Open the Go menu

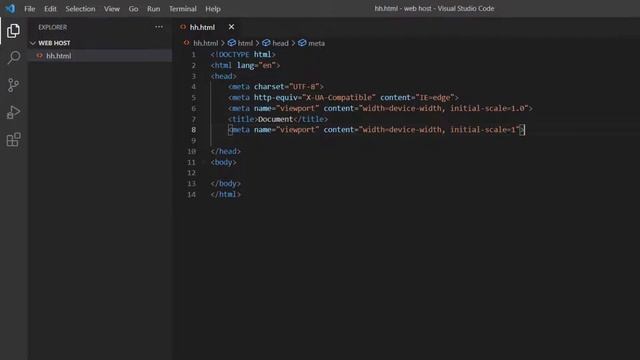point(133,9)
